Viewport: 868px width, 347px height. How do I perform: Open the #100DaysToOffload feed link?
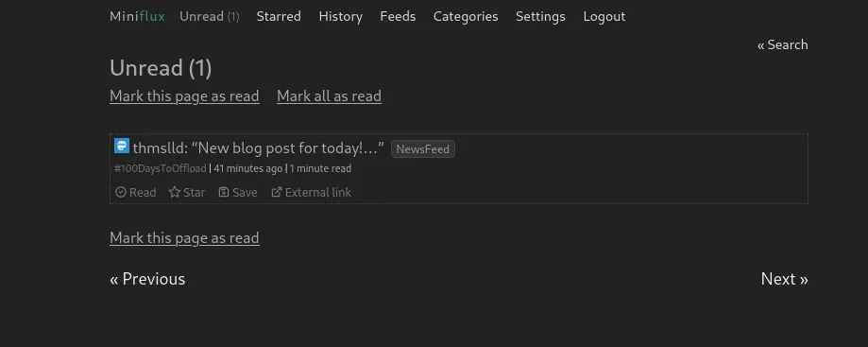tap(161, 168)
